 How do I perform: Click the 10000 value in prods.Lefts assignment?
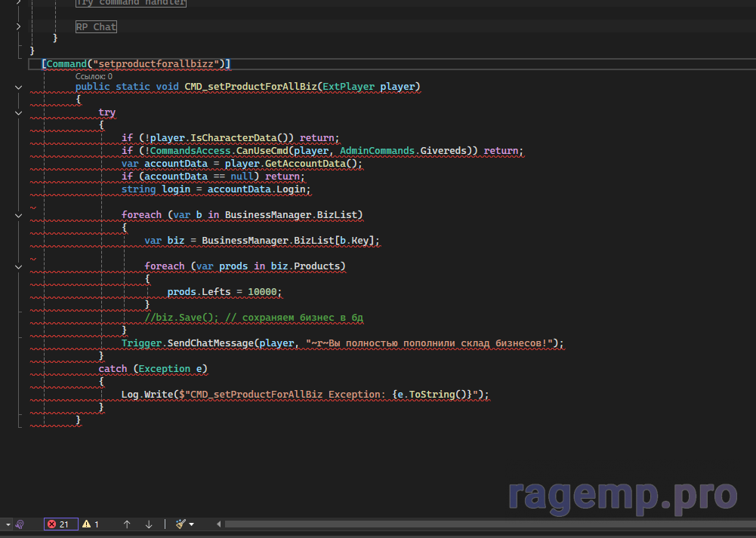tap(264, 292)
